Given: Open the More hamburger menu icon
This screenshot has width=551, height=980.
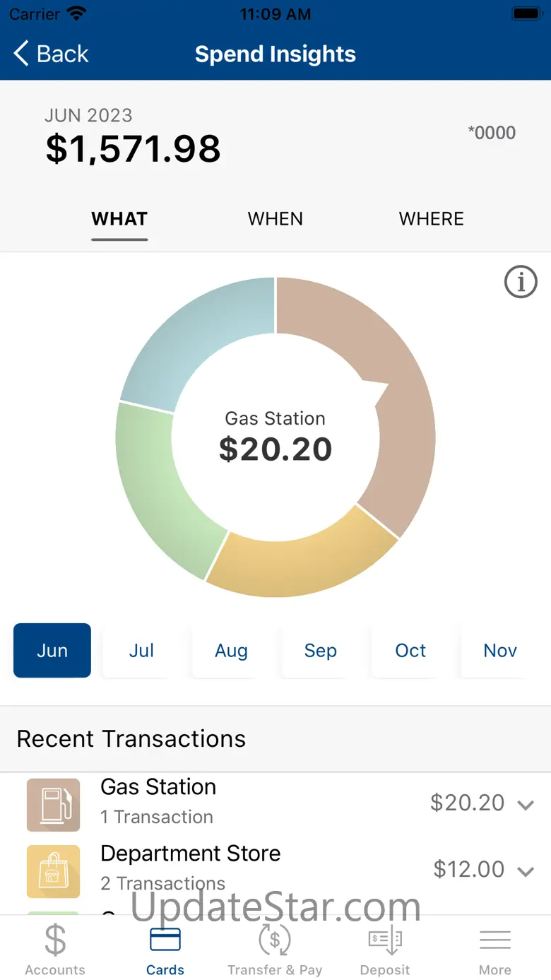Looking at the screenshot, I should 495,940.
